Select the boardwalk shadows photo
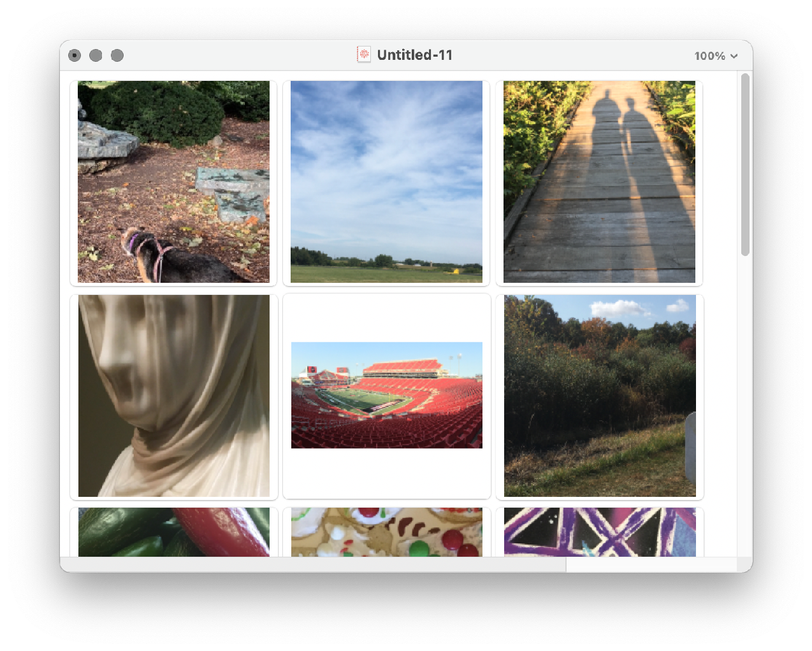This screenshot has height=651, width=812. [x=599, y=182]
